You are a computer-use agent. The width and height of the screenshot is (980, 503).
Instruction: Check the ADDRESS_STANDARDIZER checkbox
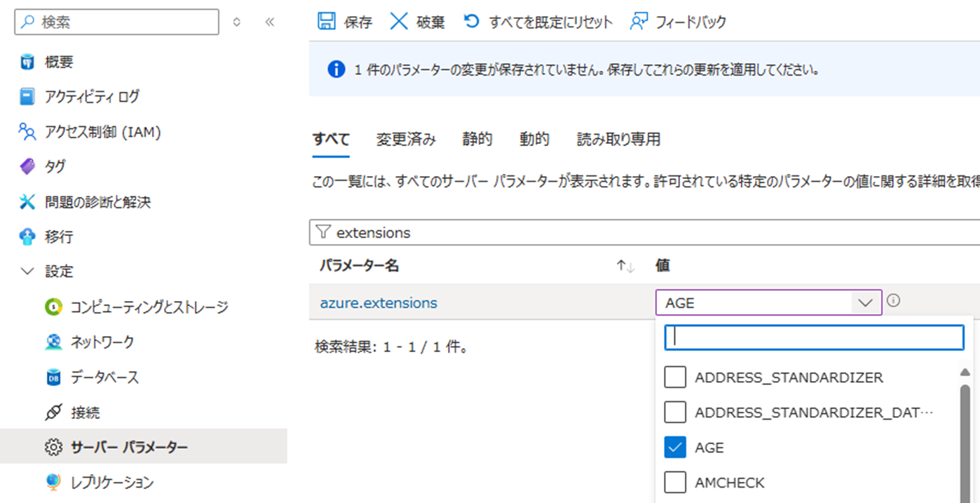coord(675,377)
